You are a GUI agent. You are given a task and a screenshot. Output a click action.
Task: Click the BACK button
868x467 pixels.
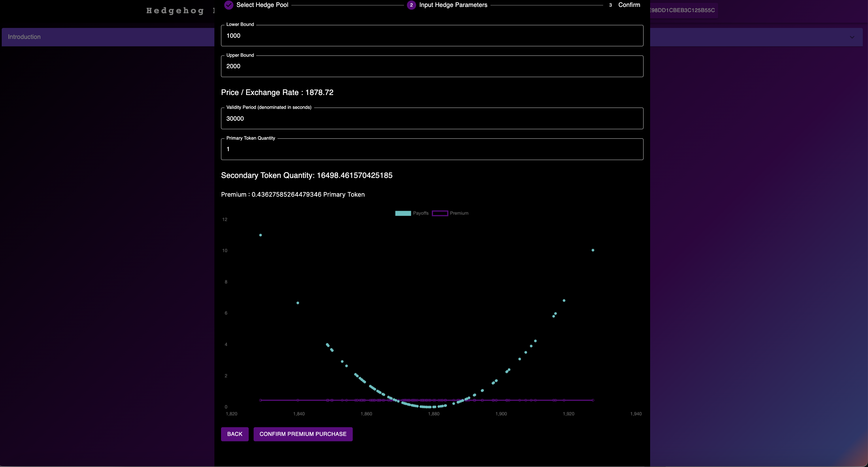pos(235,434)
